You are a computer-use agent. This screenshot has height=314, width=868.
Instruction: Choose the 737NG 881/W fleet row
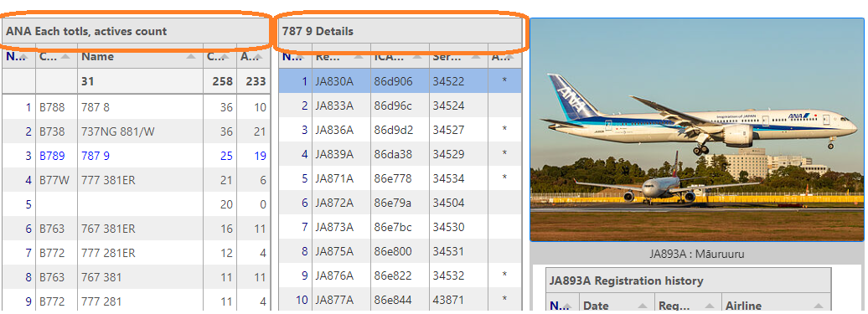(137, 131)
